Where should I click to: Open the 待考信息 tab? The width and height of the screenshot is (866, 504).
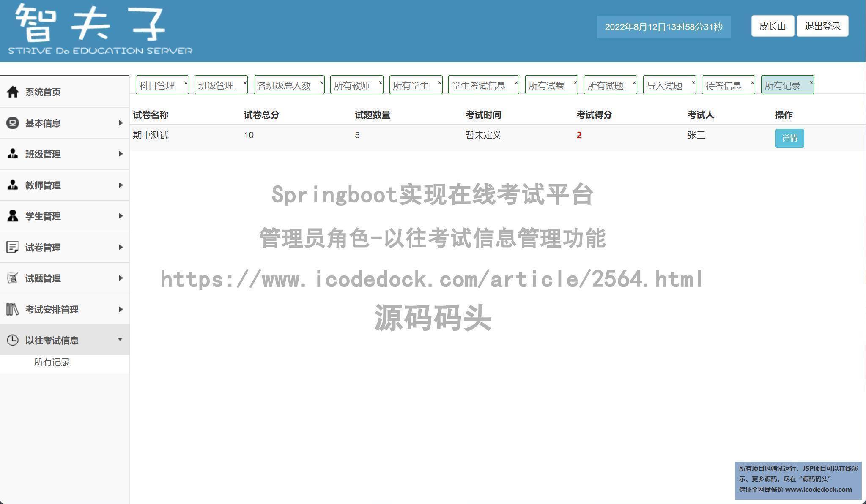(x=723, y=85)
